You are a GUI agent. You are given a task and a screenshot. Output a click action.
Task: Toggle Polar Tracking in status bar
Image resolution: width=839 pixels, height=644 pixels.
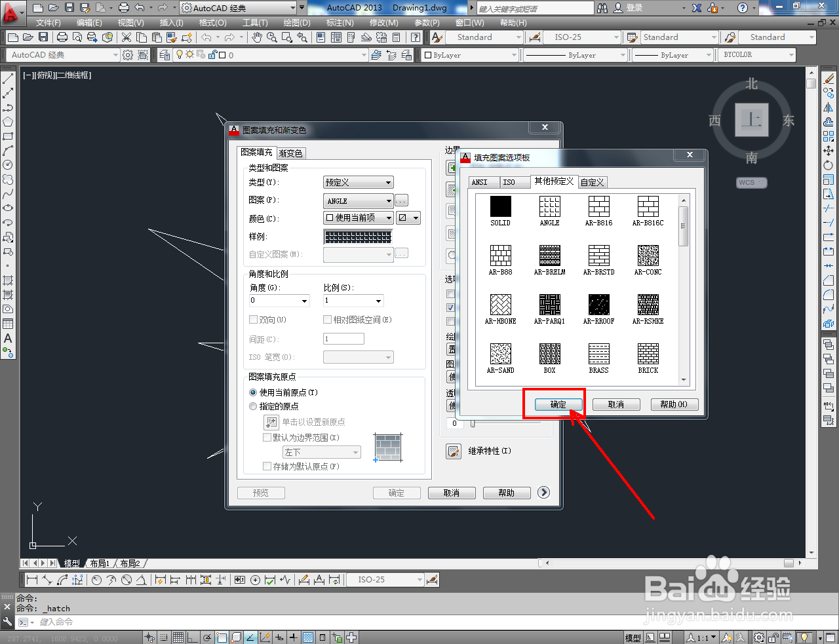pos(207,637)
